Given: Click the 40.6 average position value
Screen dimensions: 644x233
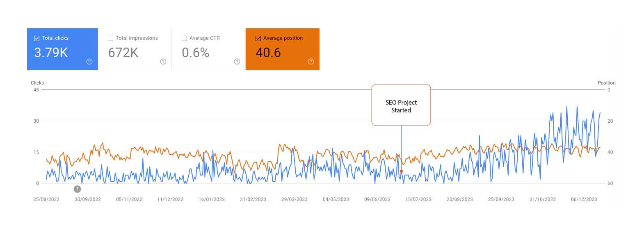Looking at the screenshot, I should [268, 53].
